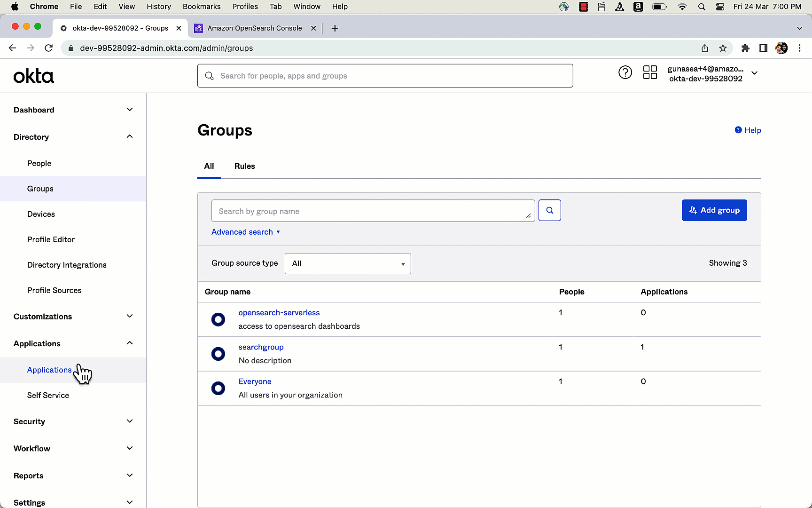Click the Search by group name field

click(x=371, y=211)
